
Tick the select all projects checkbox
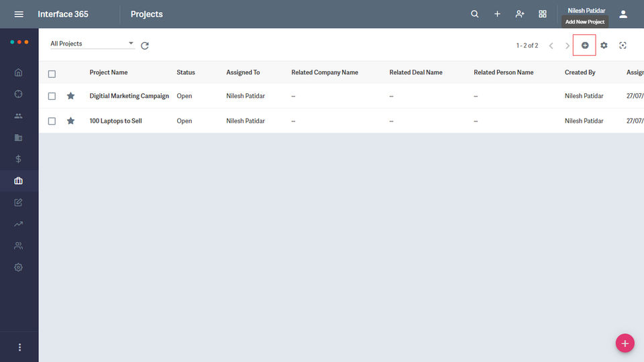(52, 74)
